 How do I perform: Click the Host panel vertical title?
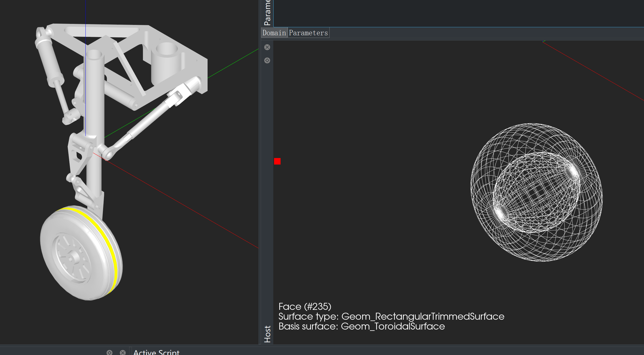[267, 334]
